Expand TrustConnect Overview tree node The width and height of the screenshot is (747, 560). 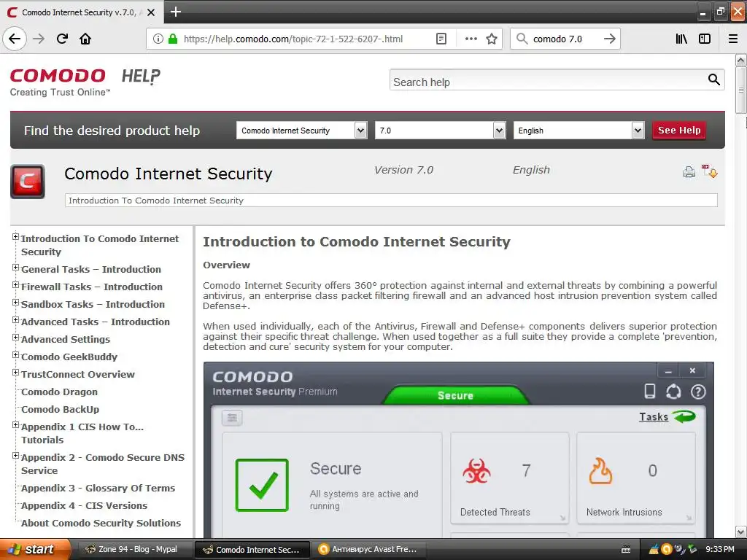point(16,373)
